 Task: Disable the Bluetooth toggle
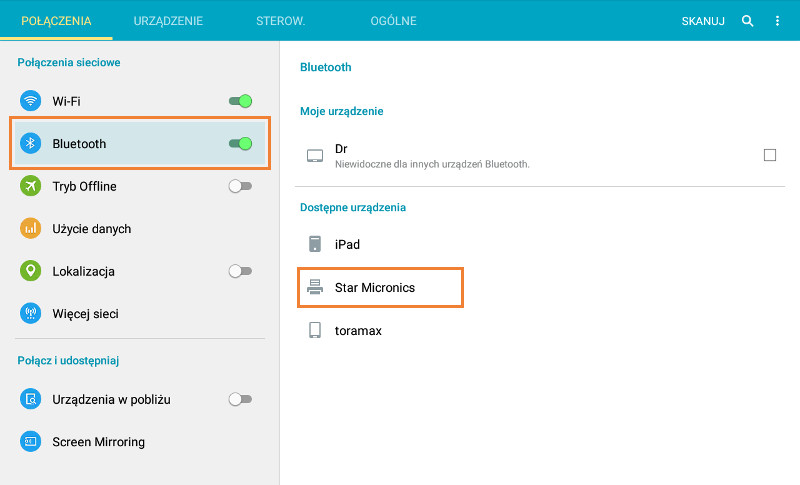coord(240,144)
